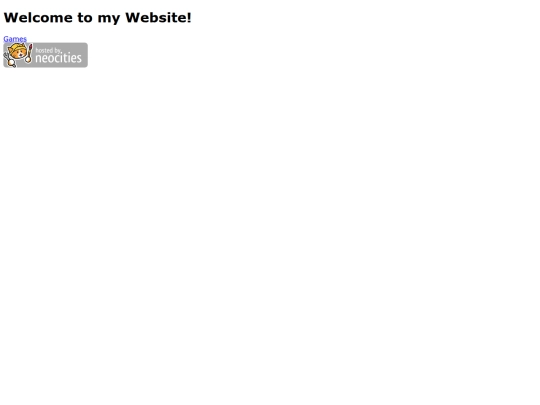Image resolution: width=540 pixels, height=405 pixels.
Task: Open the Games link
Action: tap(15, 39)
